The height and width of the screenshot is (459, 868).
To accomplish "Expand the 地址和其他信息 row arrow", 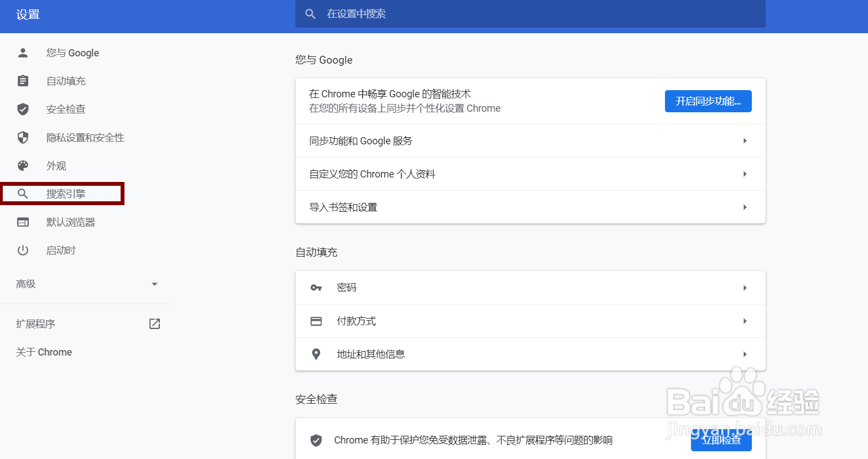I will tap(745, 354).
